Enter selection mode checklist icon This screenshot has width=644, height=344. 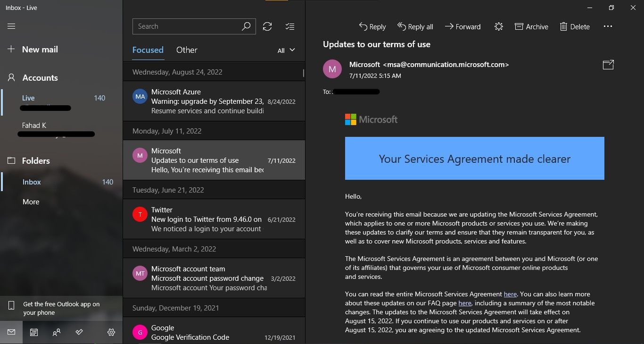[290, 26]
